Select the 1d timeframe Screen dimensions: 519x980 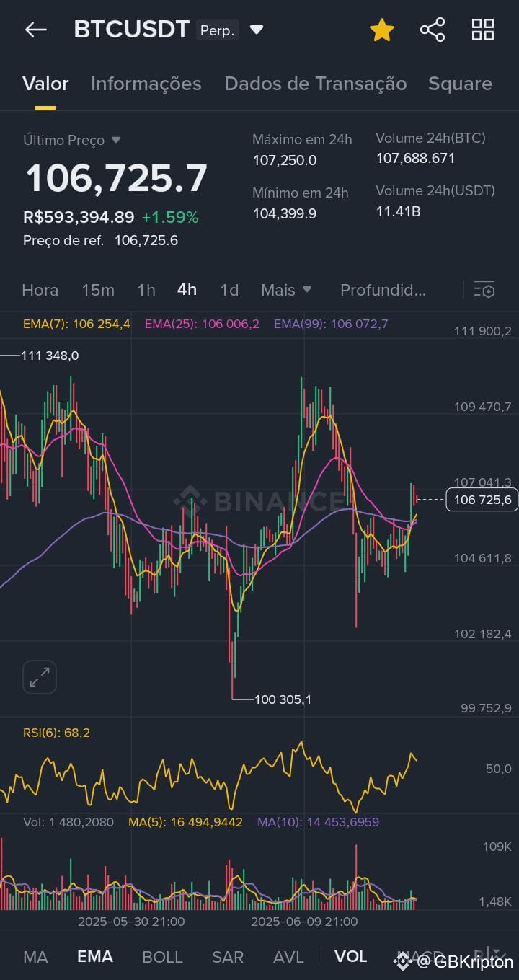tap(229, 290)
